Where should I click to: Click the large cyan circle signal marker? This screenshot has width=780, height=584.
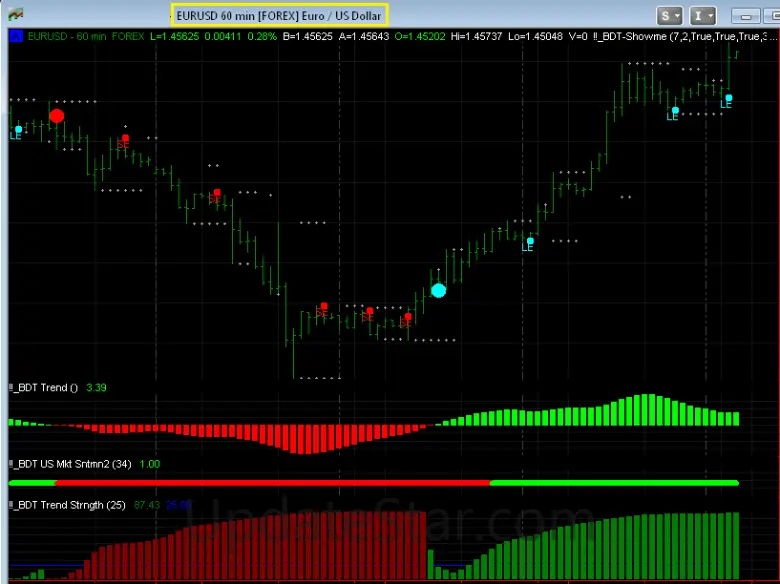pos(438,291)
